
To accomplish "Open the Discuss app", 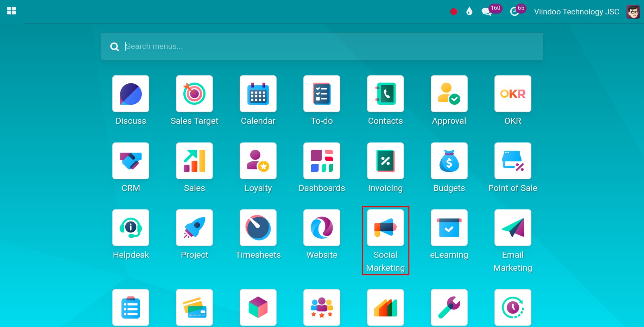I will point(131,94).
